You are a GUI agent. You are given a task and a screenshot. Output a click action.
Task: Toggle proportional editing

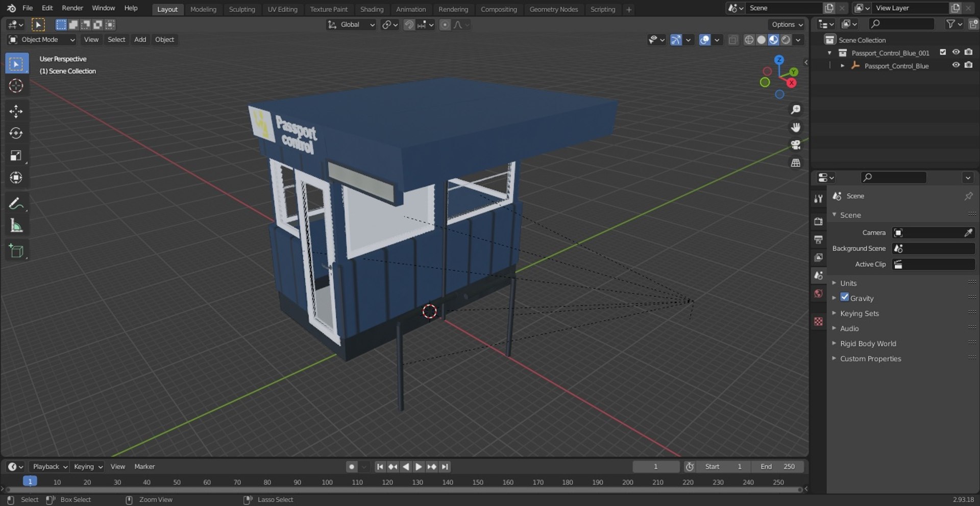coord(445,25)
